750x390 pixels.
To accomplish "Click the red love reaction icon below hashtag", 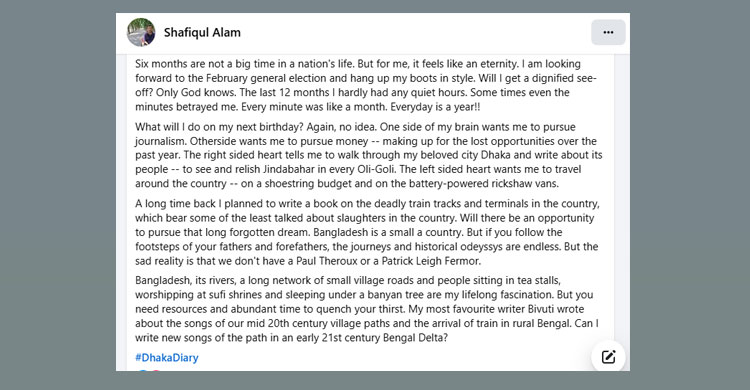I will pyautogui.click(x=156, y=370).
